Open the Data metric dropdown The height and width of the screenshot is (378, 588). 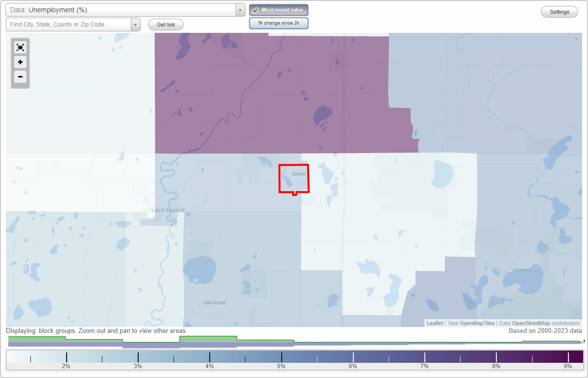click(x=122, y=9)
